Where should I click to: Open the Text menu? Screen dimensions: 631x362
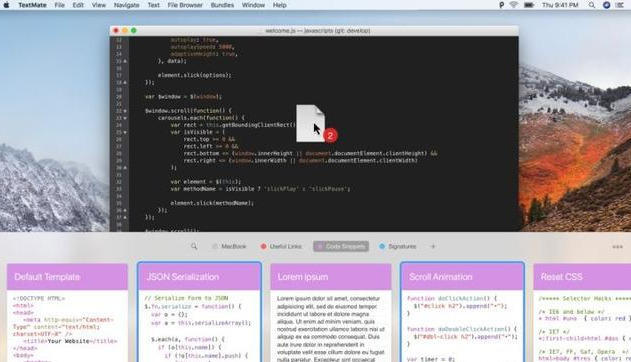coord(153,5)
